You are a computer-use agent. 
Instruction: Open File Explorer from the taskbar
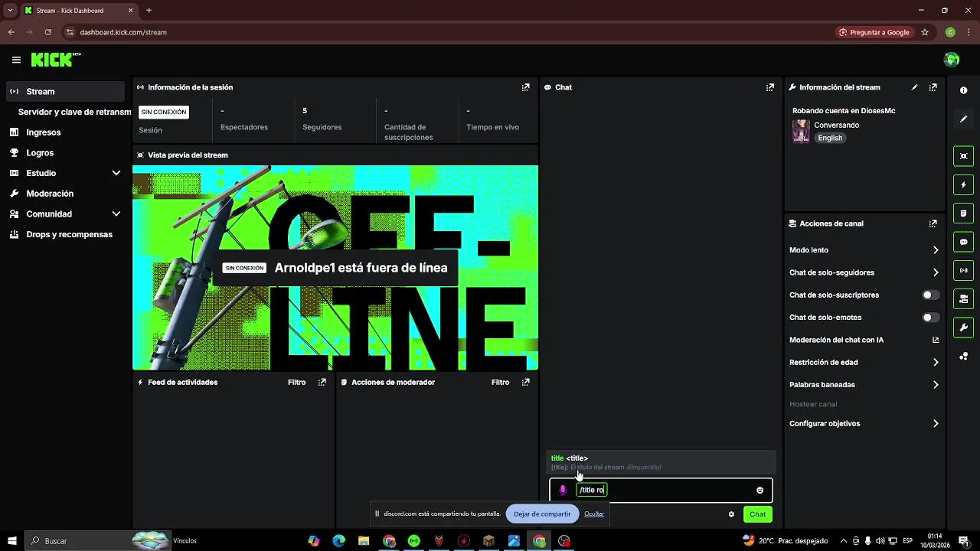(x=364, y=541)
